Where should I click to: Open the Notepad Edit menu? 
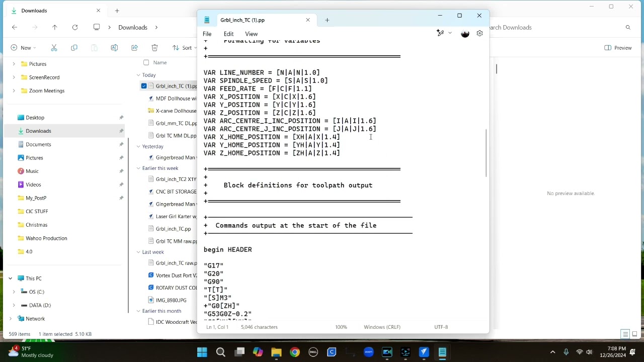[x=228, y=34]
